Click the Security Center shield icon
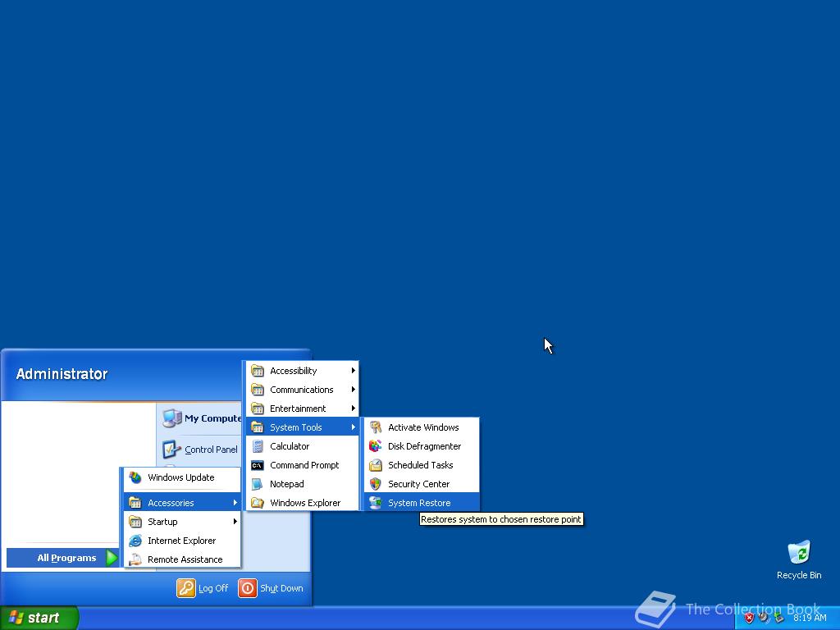 (x=376, y=484)
